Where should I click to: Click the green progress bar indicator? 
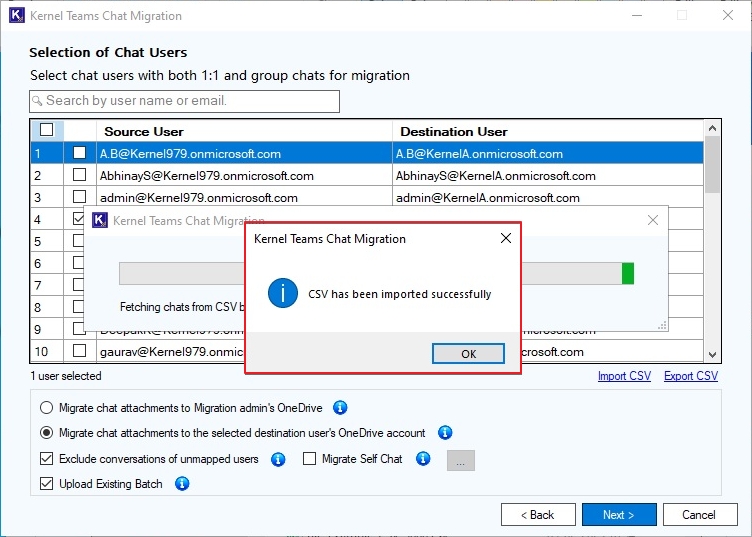[628, 273]
